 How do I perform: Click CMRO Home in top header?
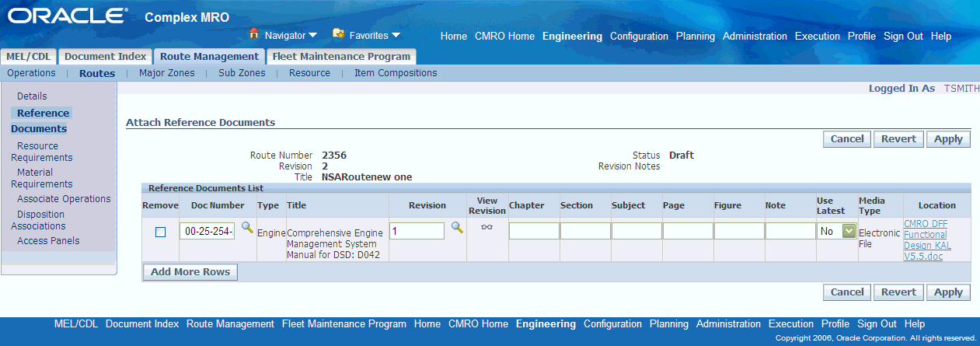(504, 37)
